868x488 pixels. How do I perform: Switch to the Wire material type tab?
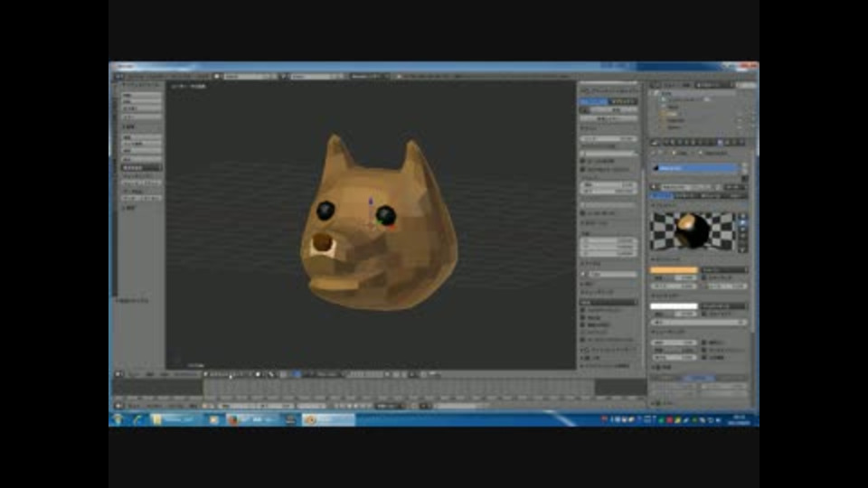click(x=686, y=195)
